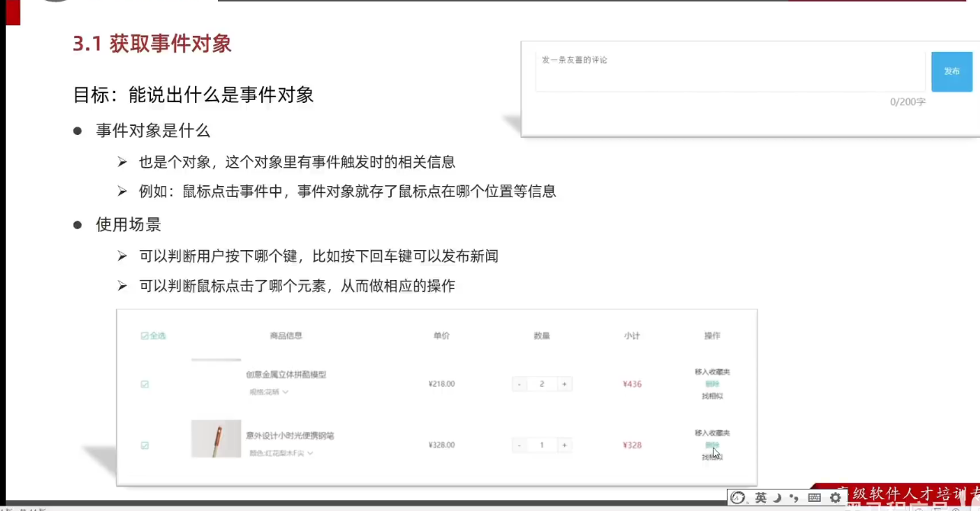Uncheck the 便携钢笔 product checkbox
Screen dimensions: 980x511
pyautogui.click(x=145, y=445)
